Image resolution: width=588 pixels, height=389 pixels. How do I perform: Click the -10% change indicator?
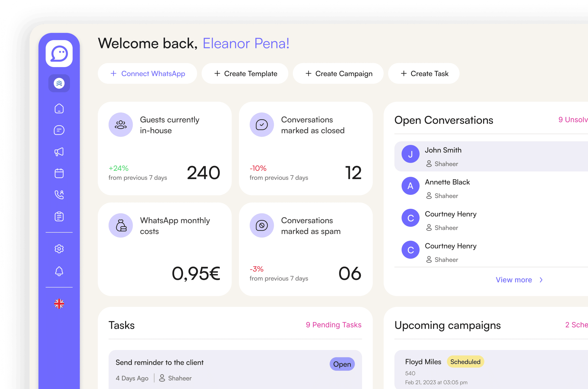pos(258,168)
